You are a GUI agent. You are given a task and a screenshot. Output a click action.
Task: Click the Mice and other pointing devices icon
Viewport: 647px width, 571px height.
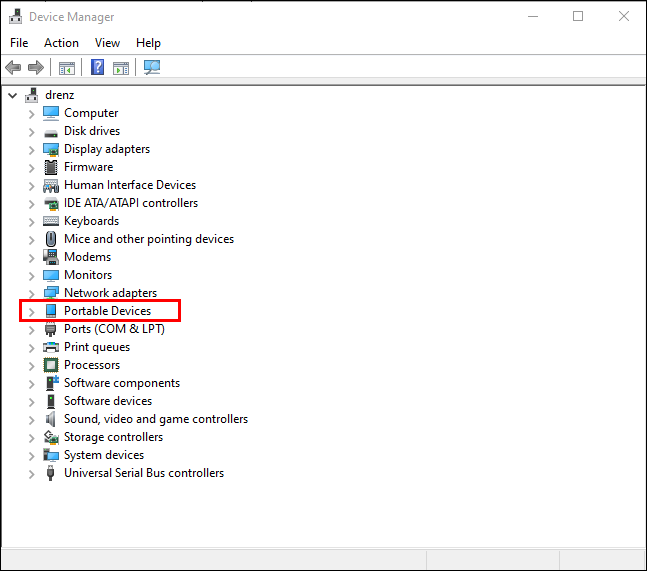pyautogui.click(x=51, y=239)
